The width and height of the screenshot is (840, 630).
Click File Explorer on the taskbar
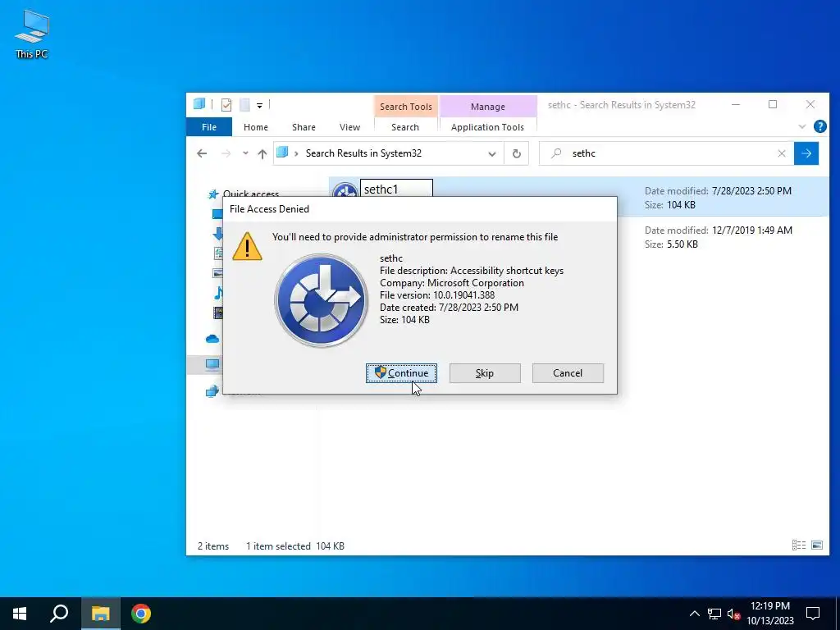[x=100, y=614]
